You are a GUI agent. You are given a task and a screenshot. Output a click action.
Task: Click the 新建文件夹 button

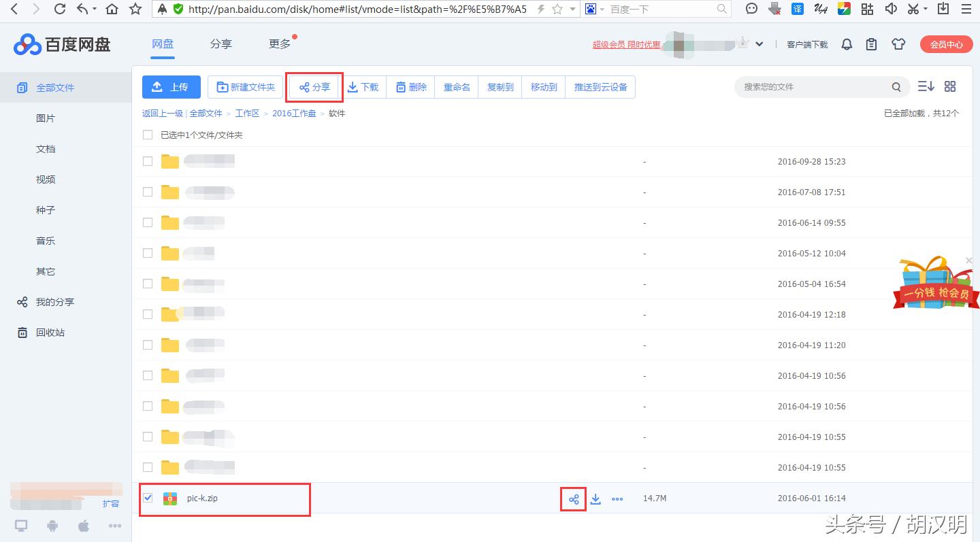pos(245,87)
